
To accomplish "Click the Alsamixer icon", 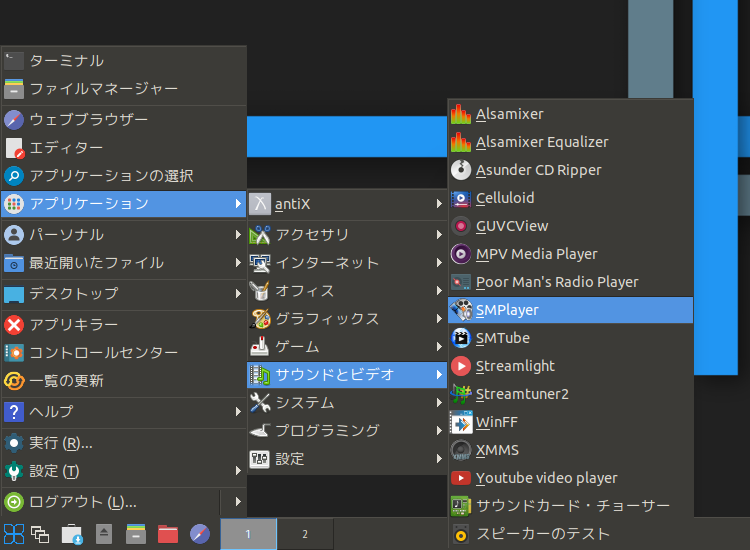I will pyautogui.click(x=461, y=114).
